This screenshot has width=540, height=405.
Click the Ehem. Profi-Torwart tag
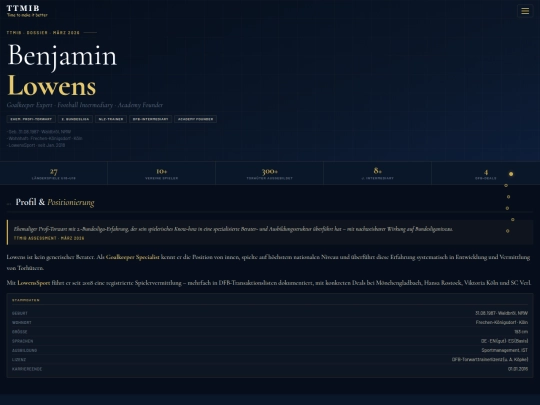[x=31, y=119]
